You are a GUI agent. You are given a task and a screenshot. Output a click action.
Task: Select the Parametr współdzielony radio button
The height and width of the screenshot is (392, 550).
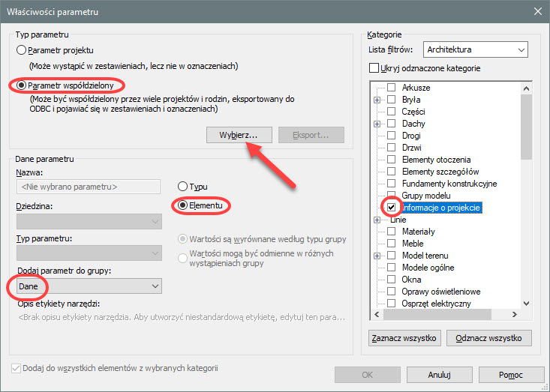pyautogui.click(x=22, y=85)
